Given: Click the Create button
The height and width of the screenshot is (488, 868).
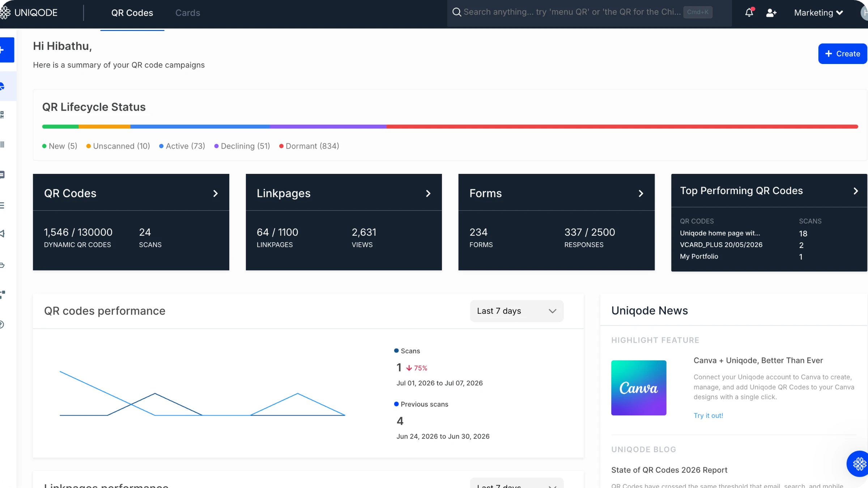Looking at the screenshot, I should [843, 53].
